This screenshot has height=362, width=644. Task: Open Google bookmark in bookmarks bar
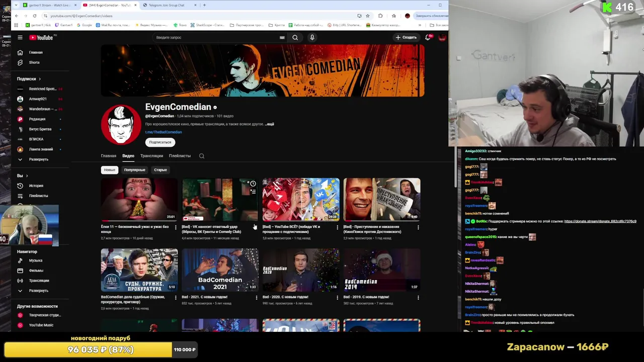(84, 25)
